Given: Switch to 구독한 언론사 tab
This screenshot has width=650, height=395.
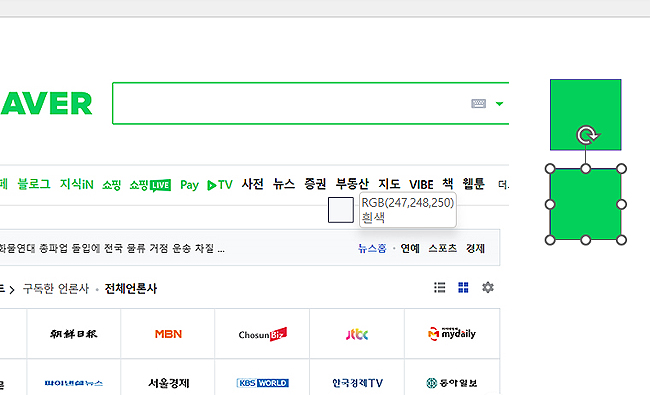Looking at the screenshot, I should point(56,288).
